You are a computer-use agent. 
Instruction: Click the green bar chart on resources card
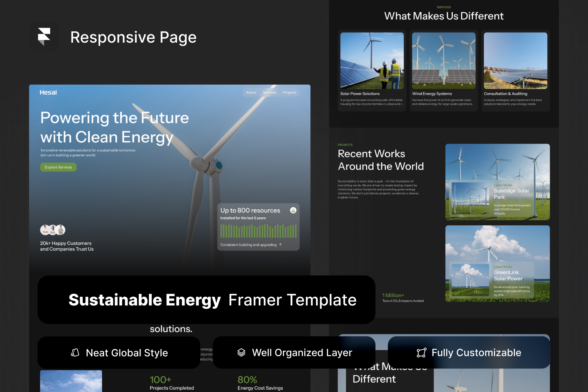click(x=258, y=231)
